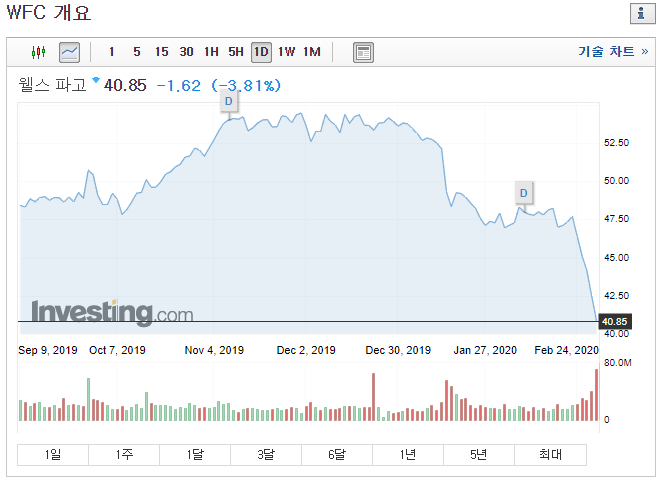Show the 1일 time range
Viewport: 662px width, 482px height.
tap(53, 455)
